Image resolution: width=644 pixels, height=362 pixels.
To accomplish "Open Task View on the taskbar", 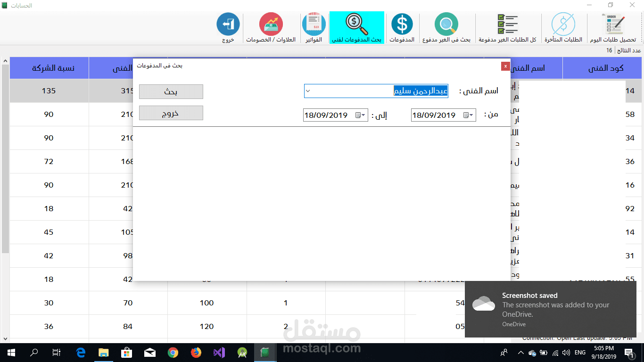I will pyautogui.click(x=57, y=352).
